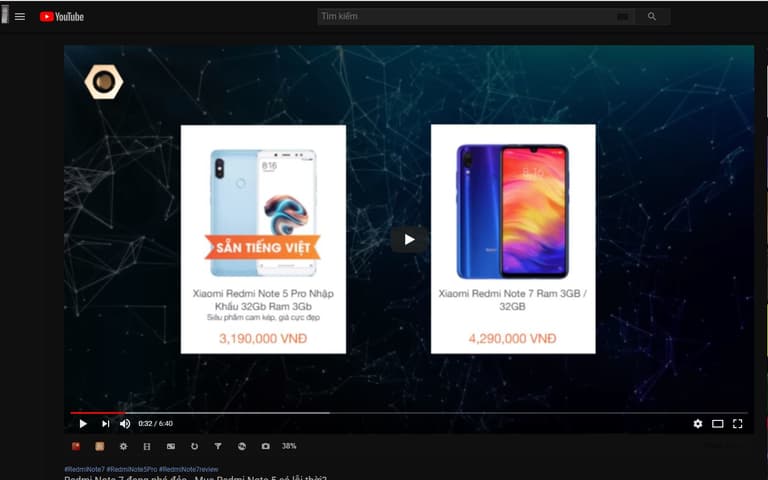The width and height of the screenshot is (768, 480).
Task: Click the beige extension icon below player
Action: tap(99, 446)
